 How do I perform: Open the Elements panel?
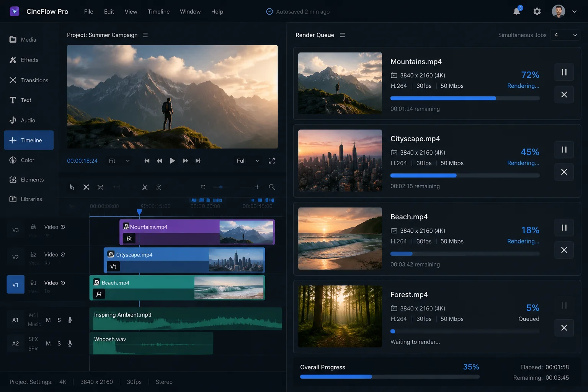[26, 180]
